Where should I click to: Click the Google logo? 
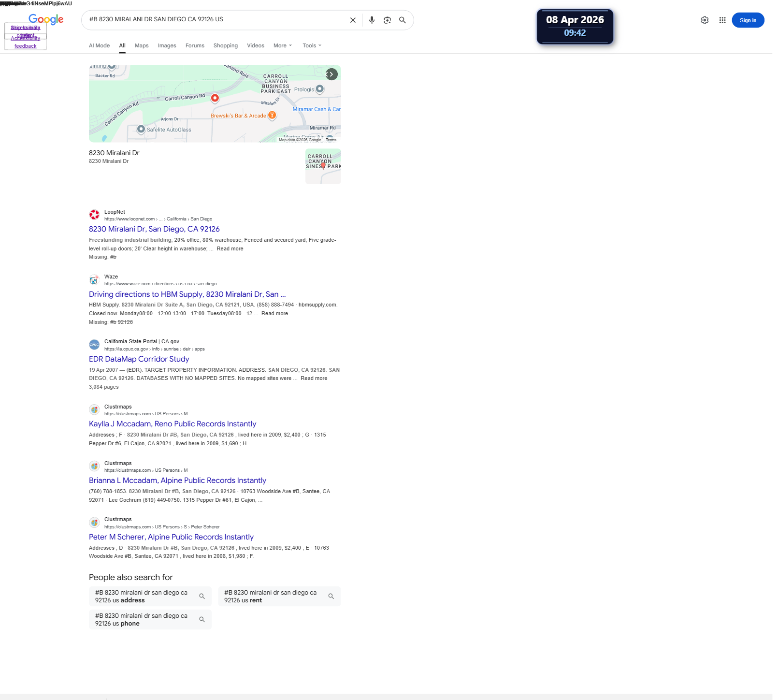(x=46, y=19)
